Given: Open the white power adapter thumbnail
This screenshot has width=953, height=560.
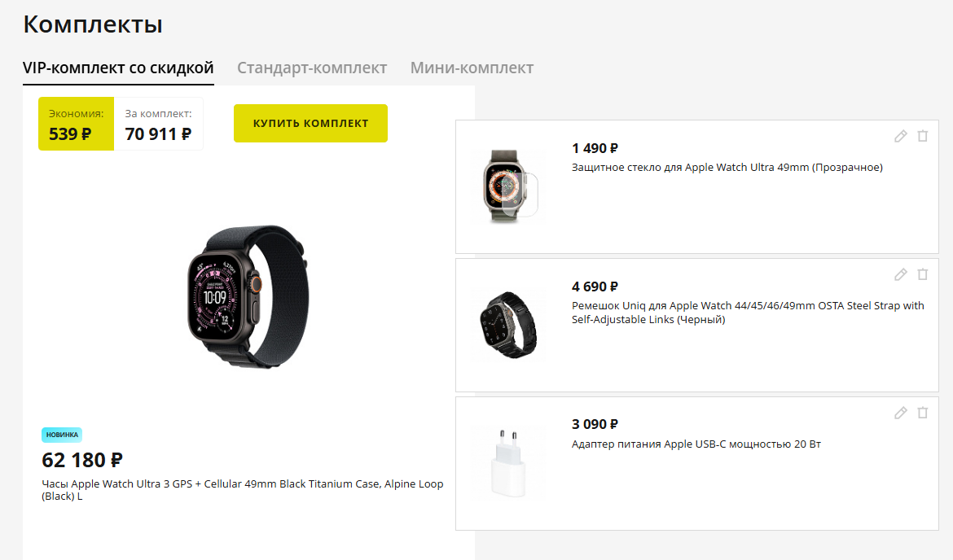Looking at the screenshot, I should point(509,463).
